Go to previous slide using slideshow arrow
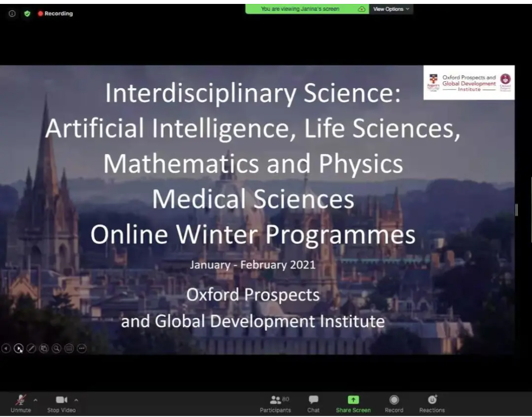This screenshot has width=532, height=417. 6,348
